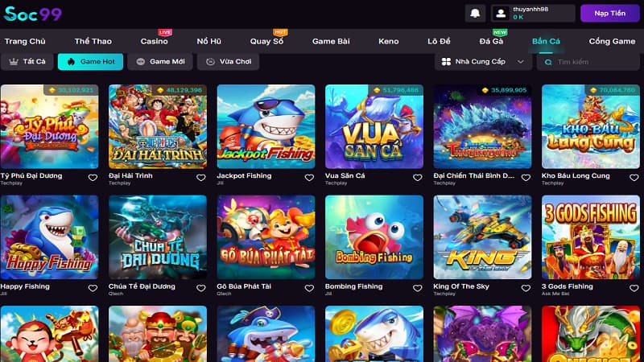The width and height of the screenshot is (644, 362).
Task: Open the Casino menu item
Action: coord(154,41)
